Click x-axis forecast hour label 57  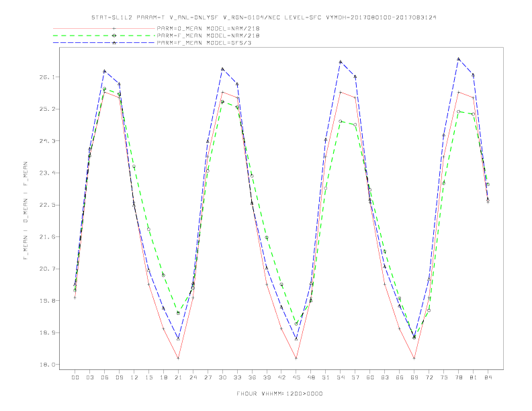(x=355, y=377)
